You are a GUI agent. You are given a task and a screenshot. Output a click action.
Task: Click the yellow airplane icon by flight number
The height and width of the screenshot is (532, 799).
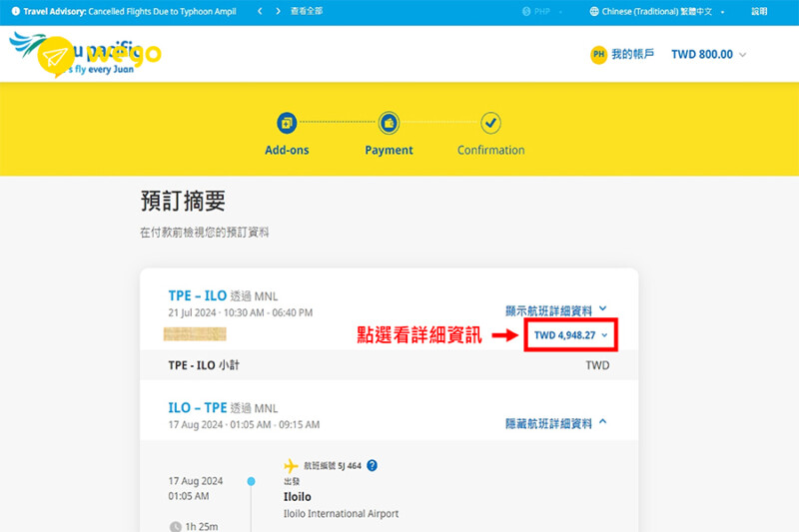click(292, 465)
